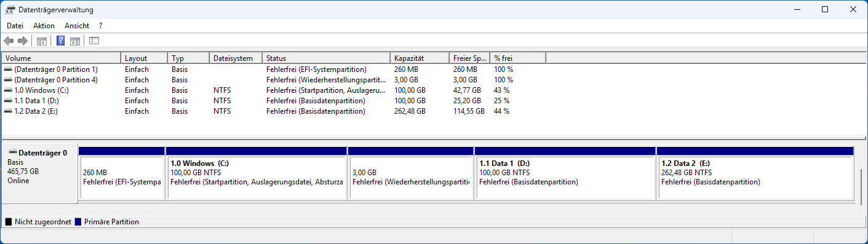Open Help via blue question-mark icon
Screen dimensions: 868x244
61,41
